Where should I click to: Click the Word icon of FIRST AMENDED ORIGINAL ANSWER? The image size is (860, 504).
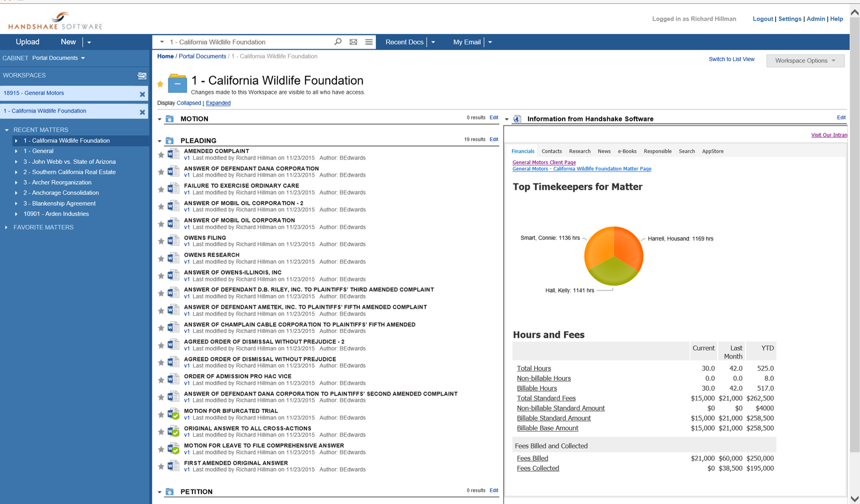[174, 466]
